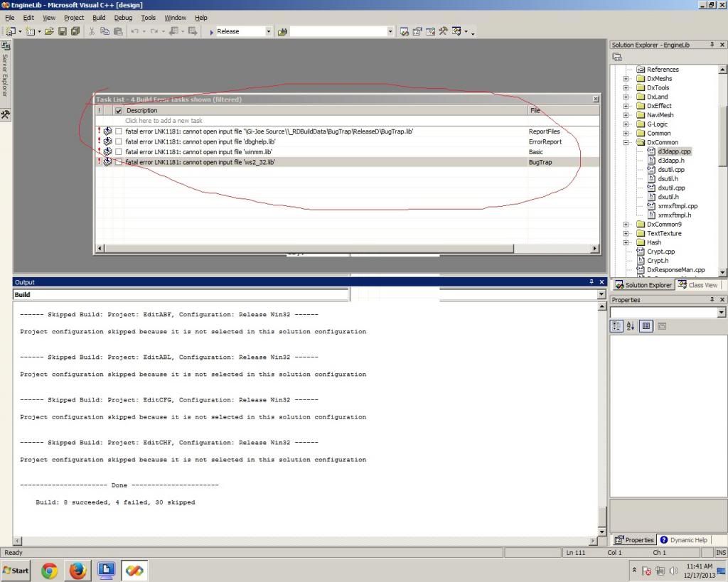Click the Solution Explorer refresh icon
The height and width of the screenshot is (582, 728).
(x=617, y=56)
